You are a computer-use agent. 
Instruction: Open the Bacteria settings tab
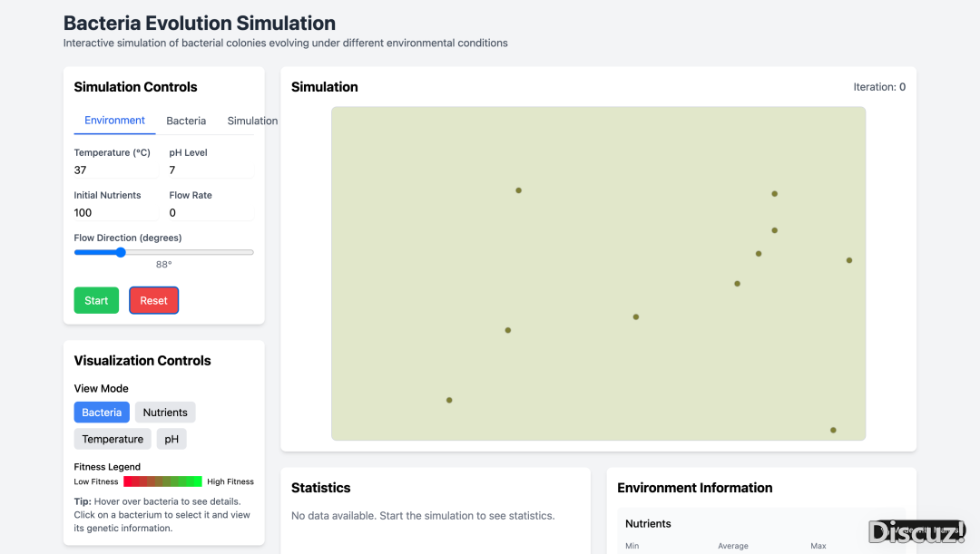186,121
